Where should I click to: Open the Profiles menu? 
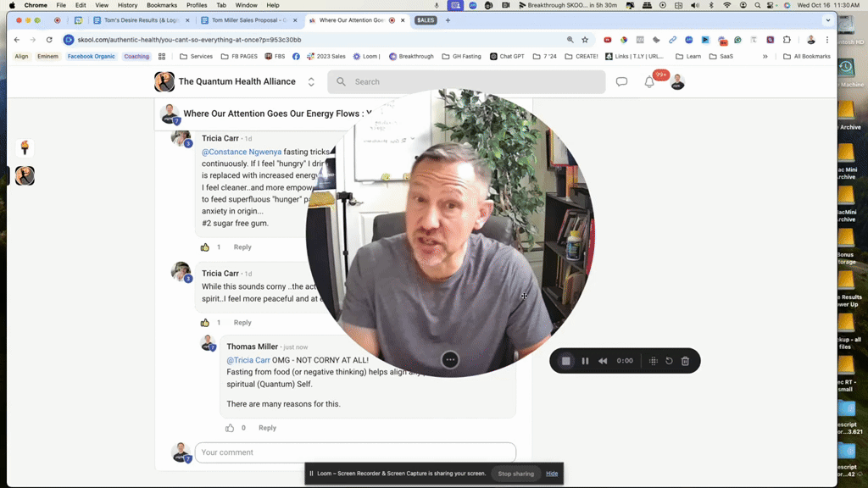coord(197,5)
